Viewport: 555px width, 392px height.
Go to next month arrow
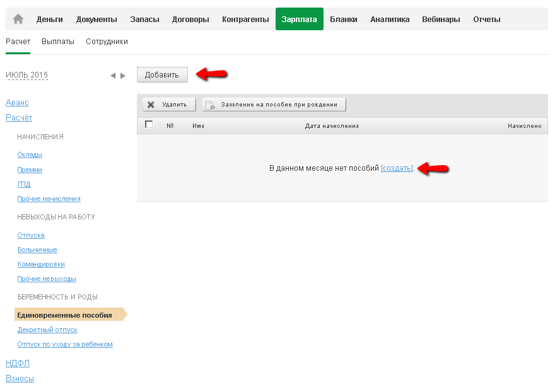(x=123, y=76)
